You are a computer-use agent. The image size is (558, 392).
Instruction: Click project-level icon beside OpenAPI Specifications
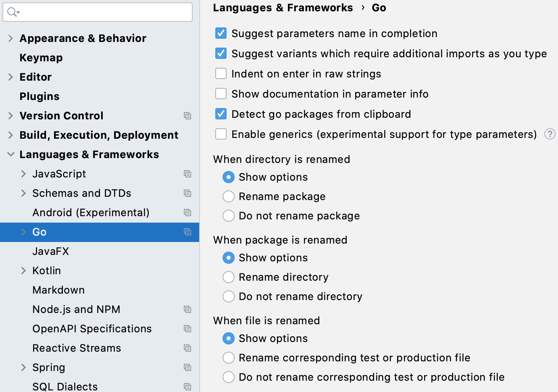[x=187, y=329]
